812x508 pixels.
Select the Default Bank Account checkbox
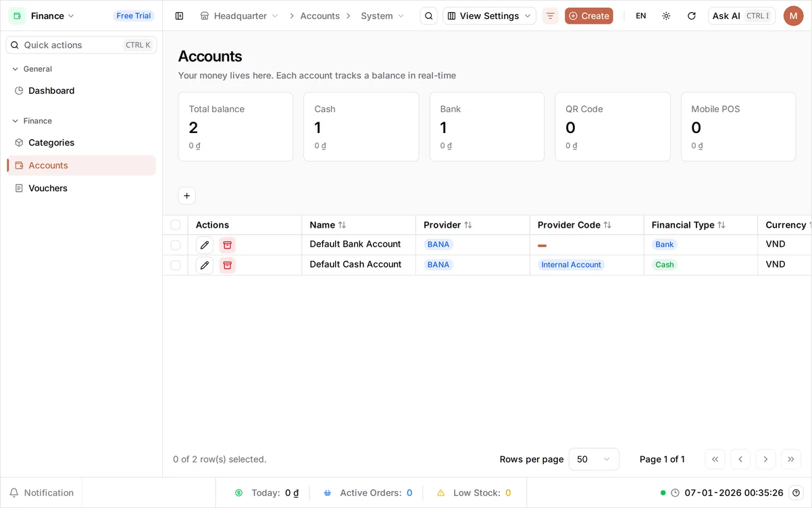point(176,245)
